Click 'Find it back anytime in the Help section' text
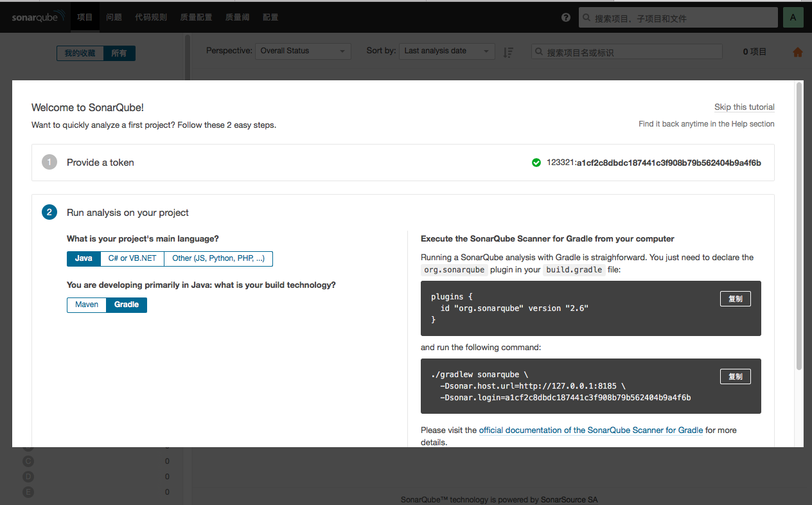Viewport: 812px width, 505px height. pyautogui.click(x=707, y=124)
